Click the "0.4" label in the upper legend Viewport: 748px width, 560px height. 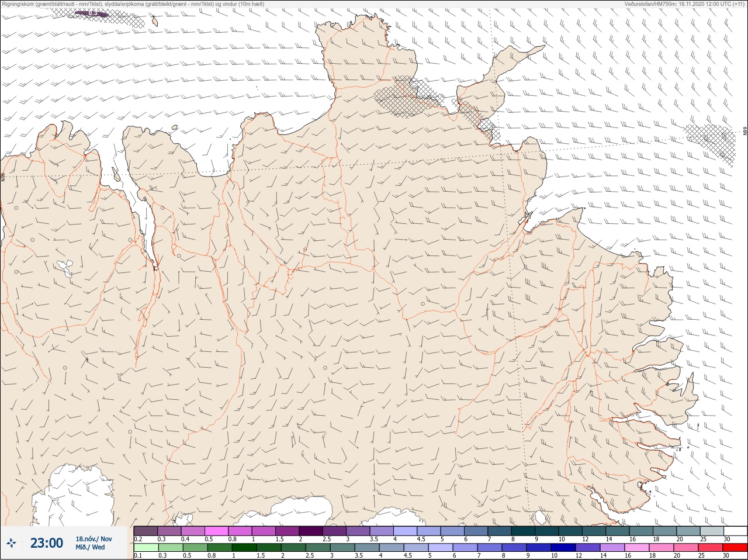185,539
